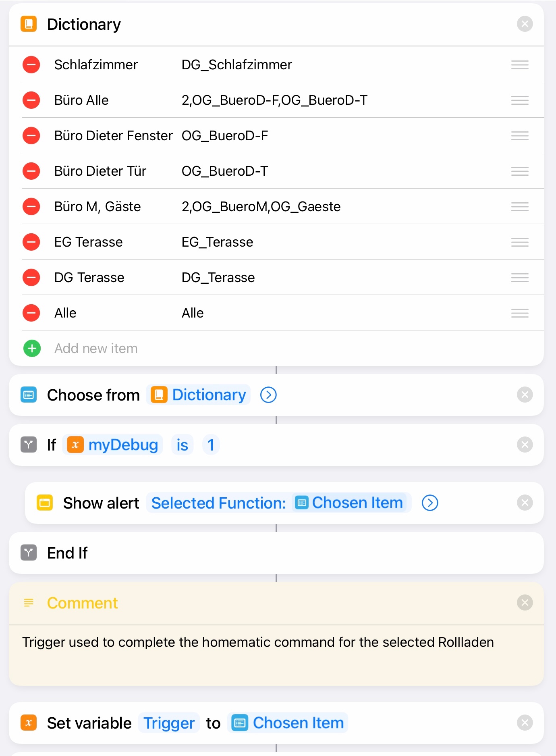Tap Chosen Item in Set variable action

coord(288,723)
